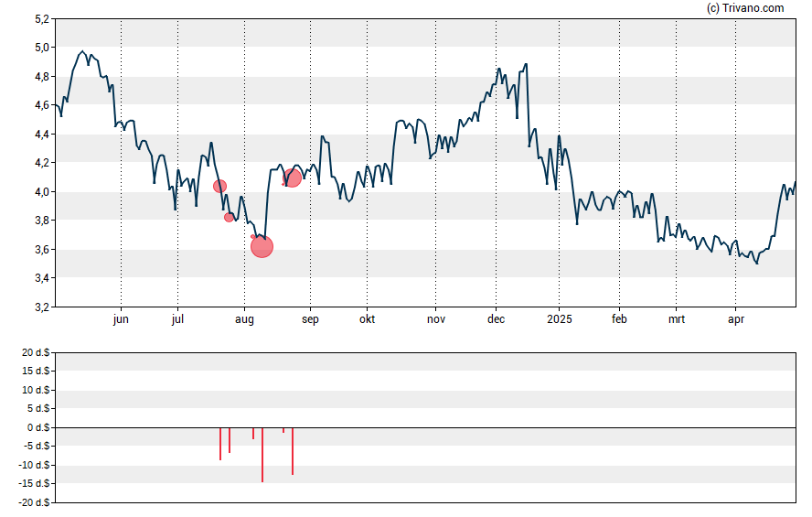The width and height of the screenshot is (812, 517).
Task: Click the '4,4' price axis label
Action: 42,135
